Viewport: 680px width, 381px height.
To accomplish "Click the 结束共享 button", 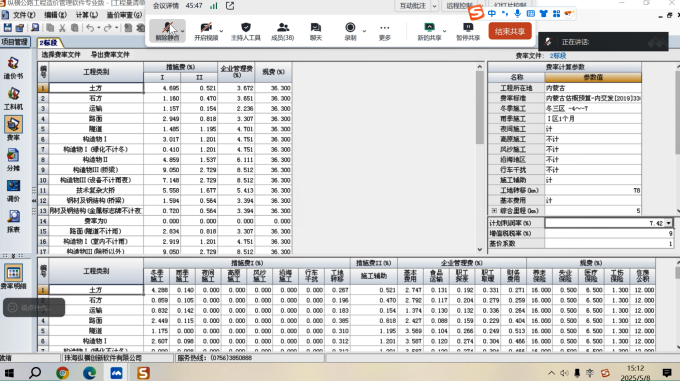I will (510, 31).
